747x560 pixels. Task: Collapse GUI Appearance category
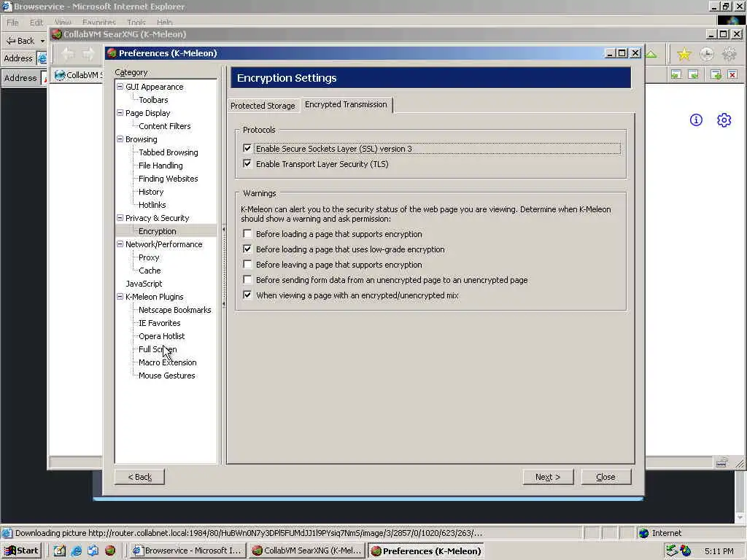click(x=120, y=87)
